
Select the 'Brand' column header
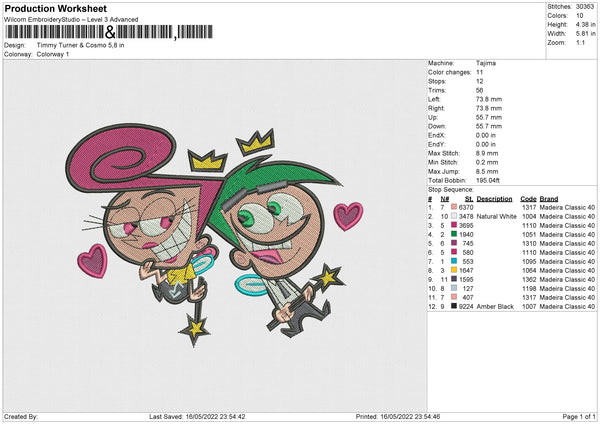tap(549, 199)
